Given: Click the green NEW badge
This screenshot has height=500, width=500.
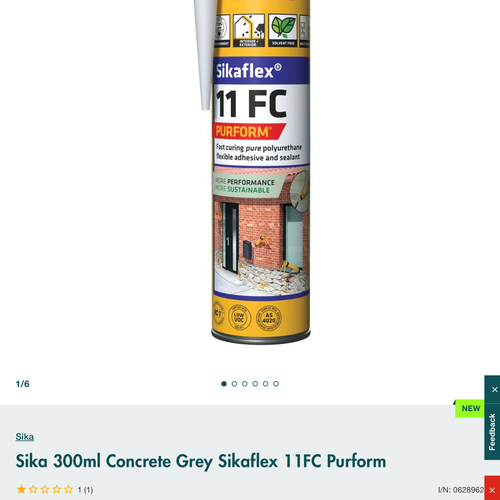Looking at the screenshot, I should click(x=470, y=408).
